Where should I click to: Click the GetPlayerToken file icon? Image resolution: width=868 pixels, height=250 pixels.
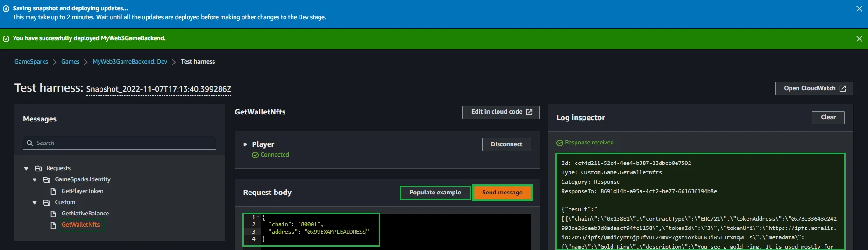[53, 191]
